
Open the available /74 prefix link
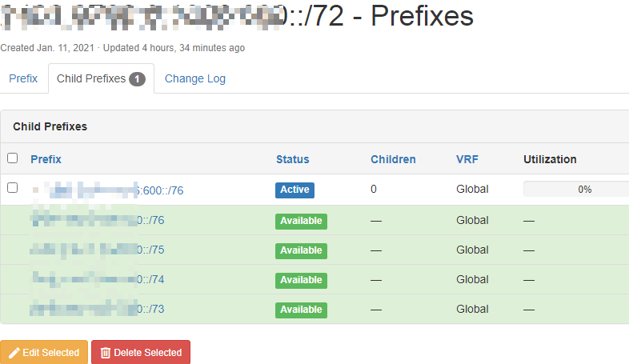(97, 279)
